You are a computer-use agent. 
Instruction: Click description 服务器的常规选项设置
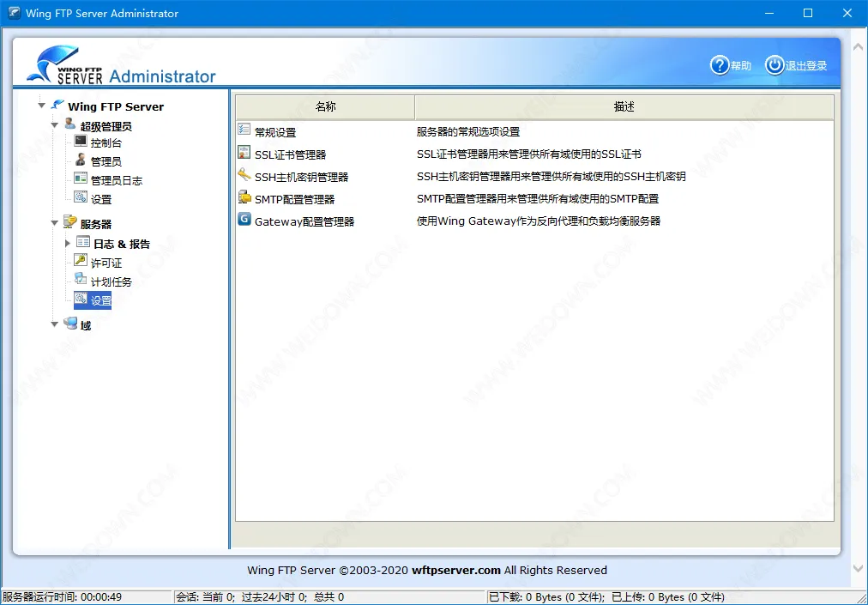click(468, 132)
